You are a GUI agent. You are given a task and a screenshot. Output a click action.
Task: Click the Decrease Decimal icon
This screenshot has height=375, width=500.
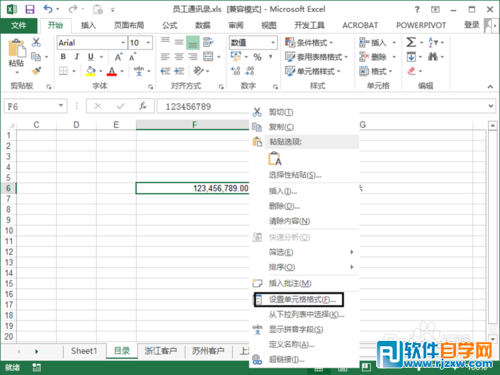tap(250, 71)
